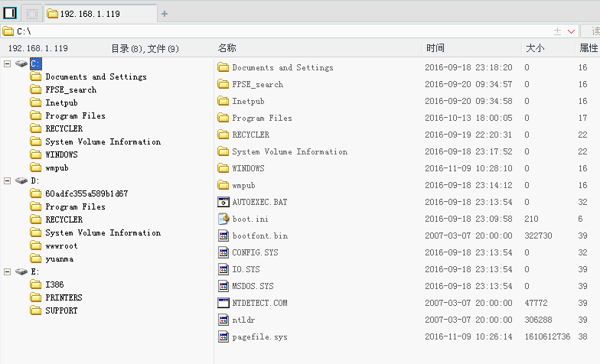Click the wmpub folder icon in the file list
The image size is (600, 364).
[x=223, y=185]
